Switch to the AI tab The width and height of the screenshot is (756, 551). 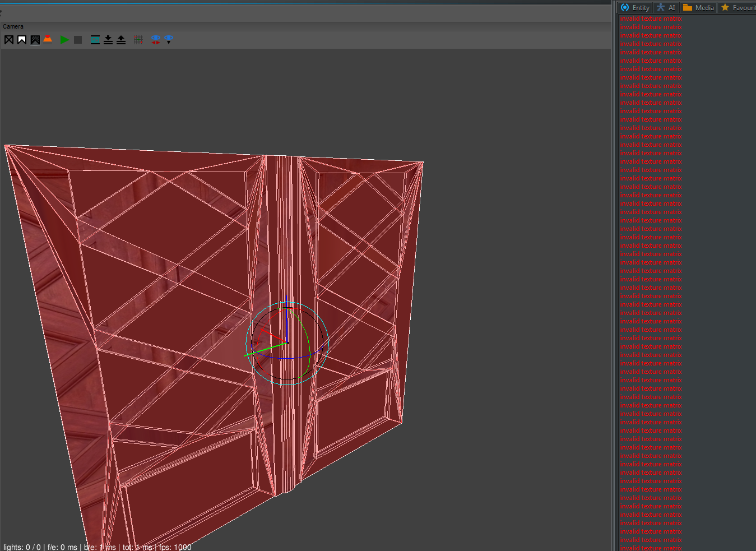pos(666,7)
